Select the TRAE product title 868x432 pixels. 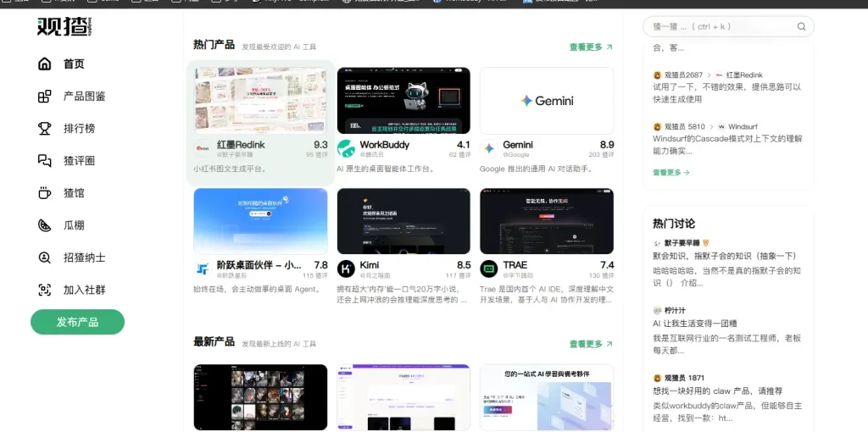click(x=515, y=265)
